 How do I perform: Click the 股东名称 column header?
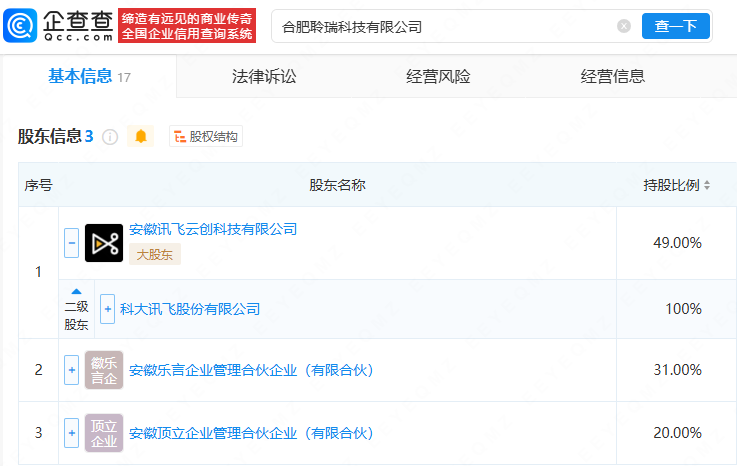tap(337, 185)
